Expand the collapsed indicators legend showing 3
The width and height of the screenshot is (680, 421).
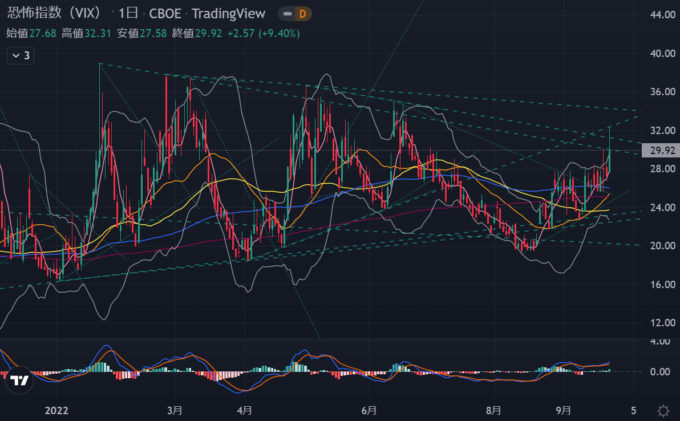[x=20, y=56]
